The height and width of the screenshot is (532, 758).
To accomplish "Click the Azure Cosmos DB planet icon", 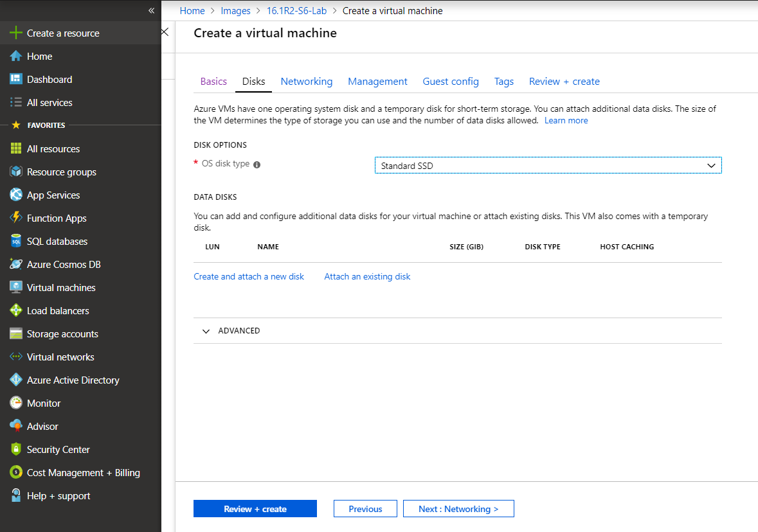I will [x=16, y=264].
